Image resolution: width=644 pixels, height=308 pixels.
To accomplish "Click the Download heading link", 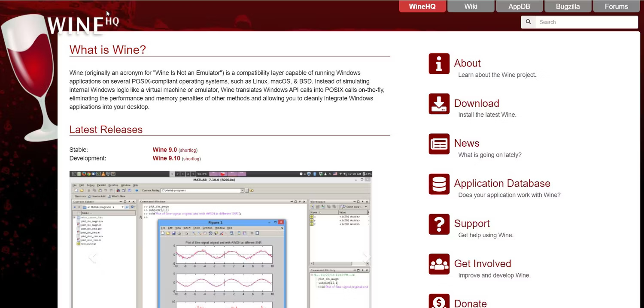I will pos(477,103).
